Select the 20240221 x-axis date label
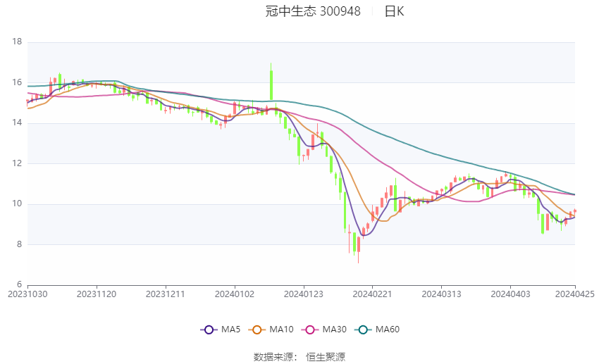This screenshot has height=364, width=599. point(373,294)
